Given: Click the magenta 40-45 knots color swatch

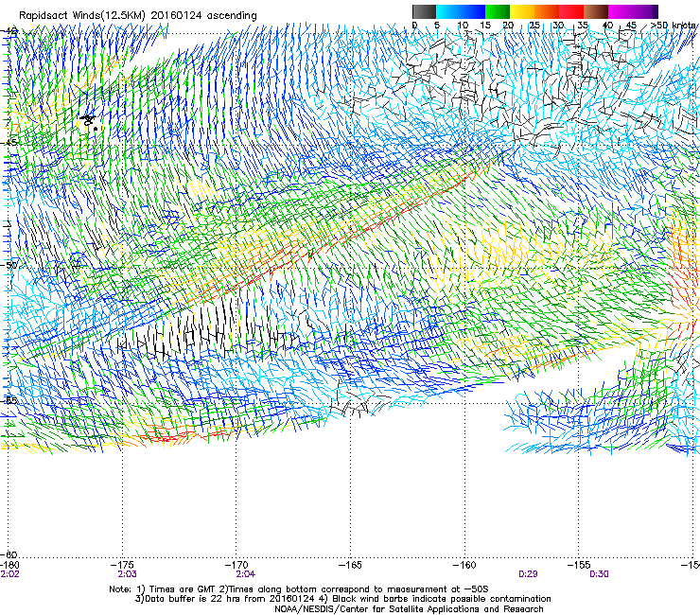Looking at the screenshot, I should [x=621, y=11].
